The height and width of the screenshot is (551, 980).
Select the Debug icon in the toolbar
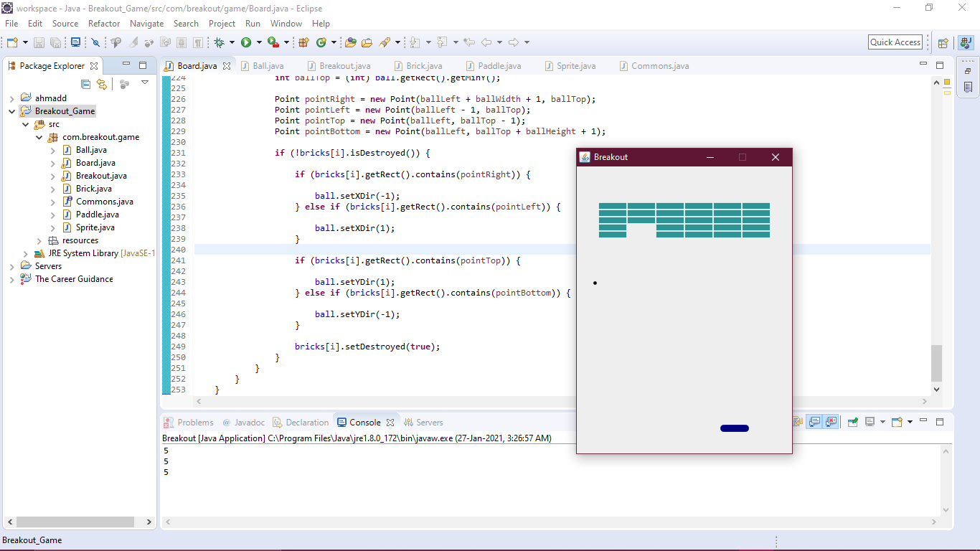(217, 42)
